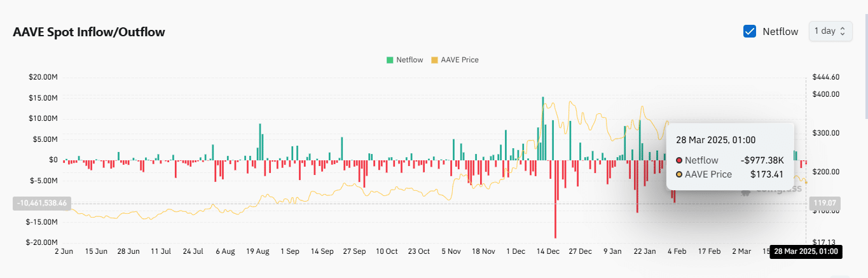Click the AAVE Spot Inflow/Outflow chart title

[89, 32]
